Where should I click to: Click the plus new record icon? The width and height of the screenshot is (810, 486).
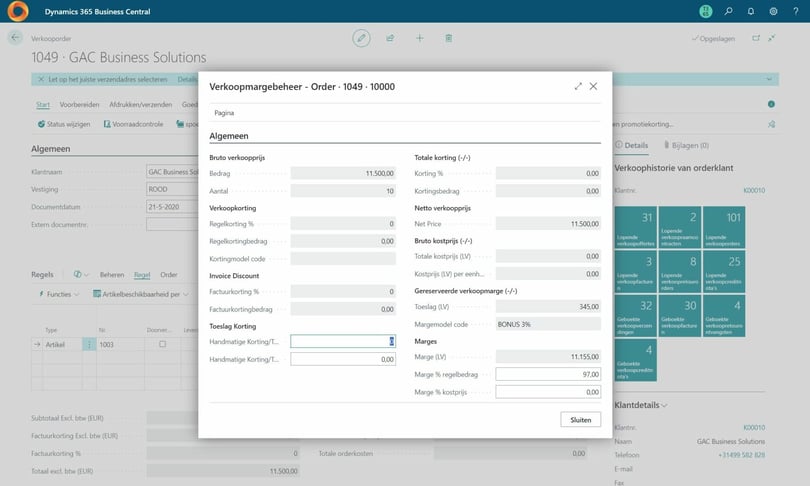click(419, 38)
